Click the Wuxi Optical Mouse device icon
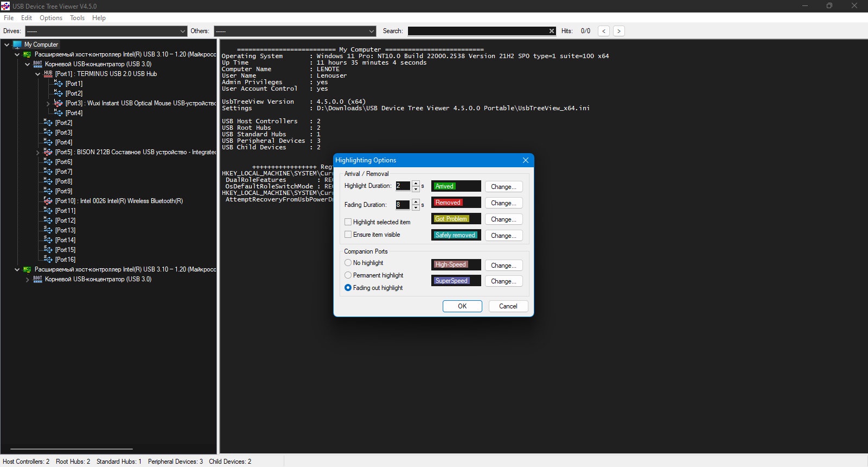 tap(59, 103)
